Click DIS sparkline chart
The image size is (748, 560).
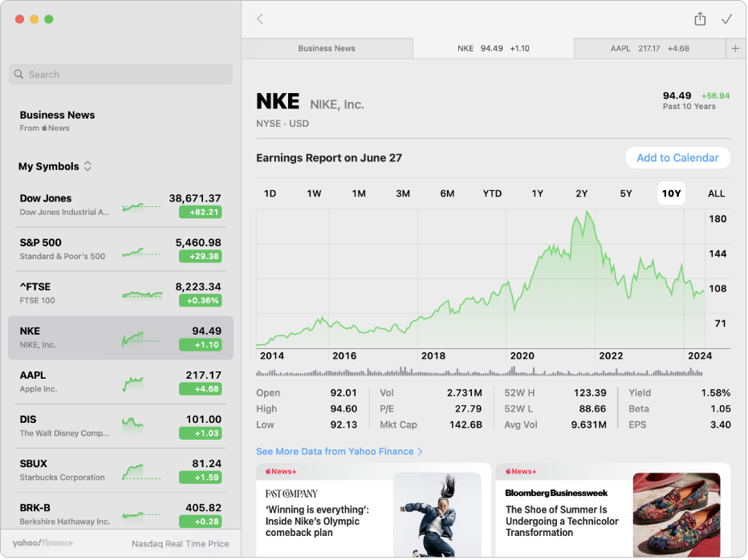[132, 424]
